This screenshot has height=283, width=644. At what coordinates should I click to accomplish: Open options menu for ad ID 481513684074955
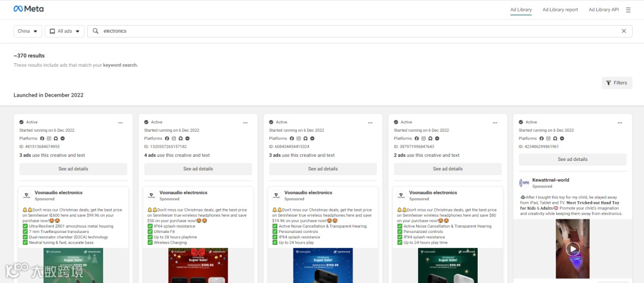coord(120,123)
